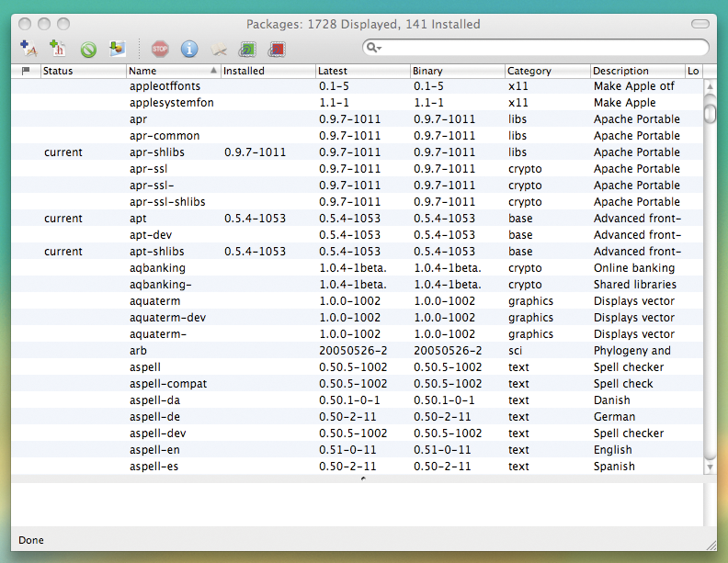Image resolution: width=728 pixels, height=563 pixels.
Task: Select the apr-ssl package name
Action: [x=148, y=169]
